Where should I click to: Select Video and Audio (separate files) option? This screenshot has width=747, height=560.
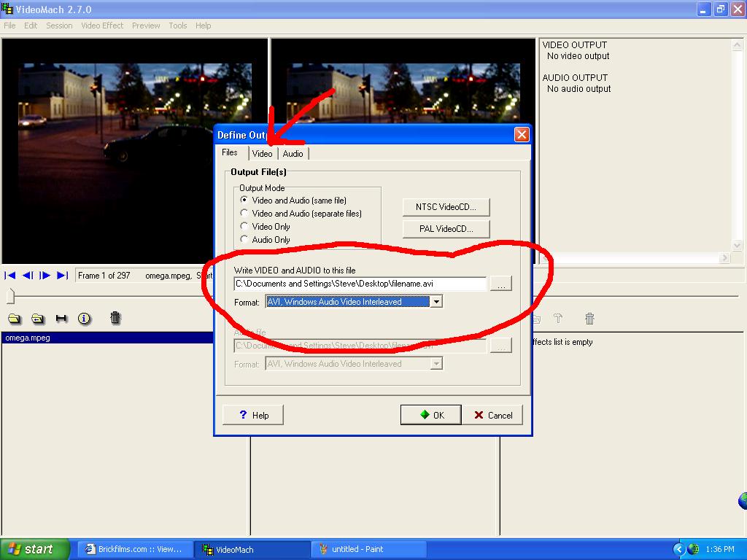click(244, 214)
